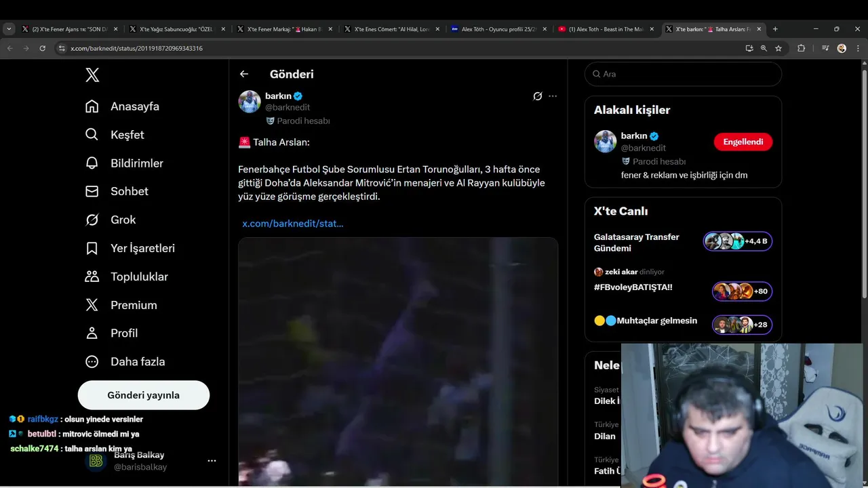Click the Ara search field

coord(683,74)
